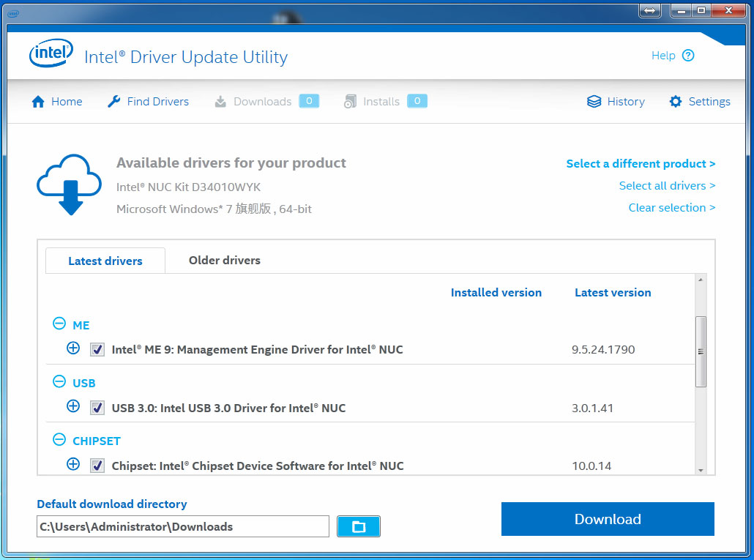The height and width of the screenshot is (560, 754).
Task: Click the browse folder icon button
Action: pyautogui.click(x=358, y=526)
